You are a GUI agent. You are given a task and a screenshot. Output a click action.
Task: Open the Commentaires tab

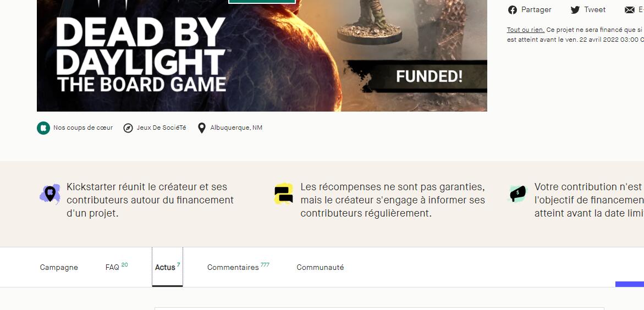pos(238,267)
